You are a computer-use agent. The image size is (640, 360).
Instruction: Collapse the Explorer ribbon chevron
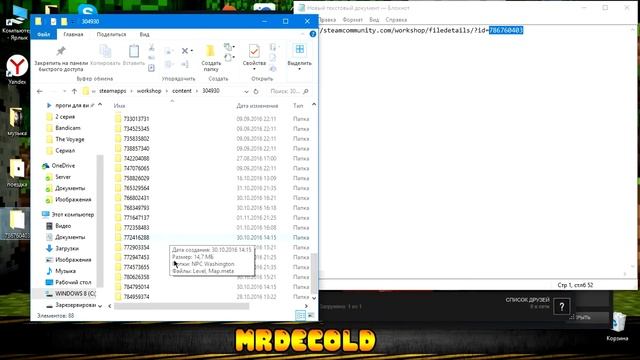point(303,34)
